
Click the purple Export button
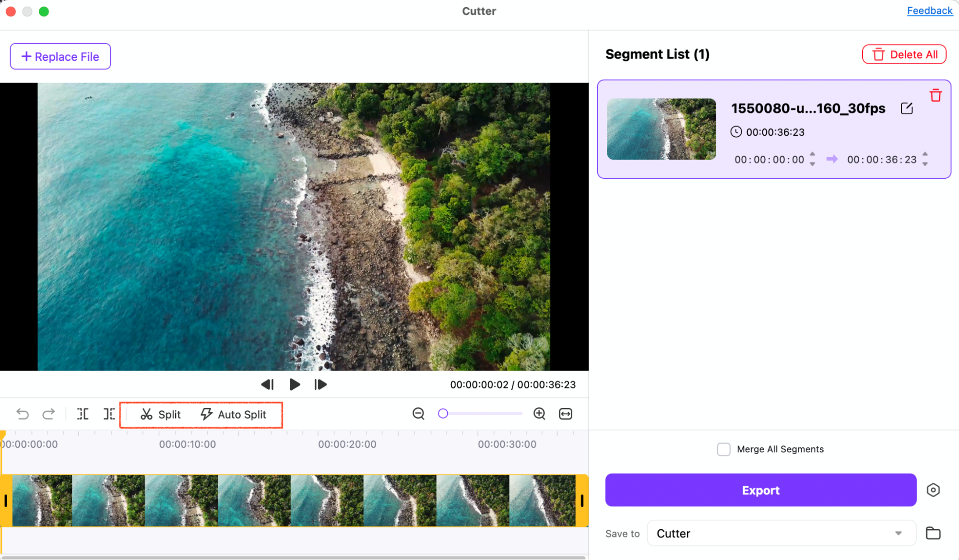[x=760, y=490]
